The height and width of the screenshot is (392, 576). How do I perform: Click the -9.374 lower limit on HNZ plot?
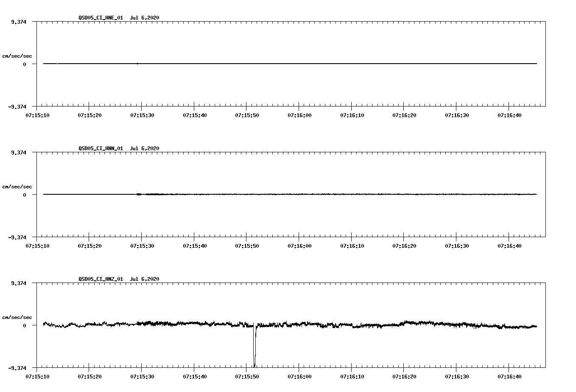point(17,368)
